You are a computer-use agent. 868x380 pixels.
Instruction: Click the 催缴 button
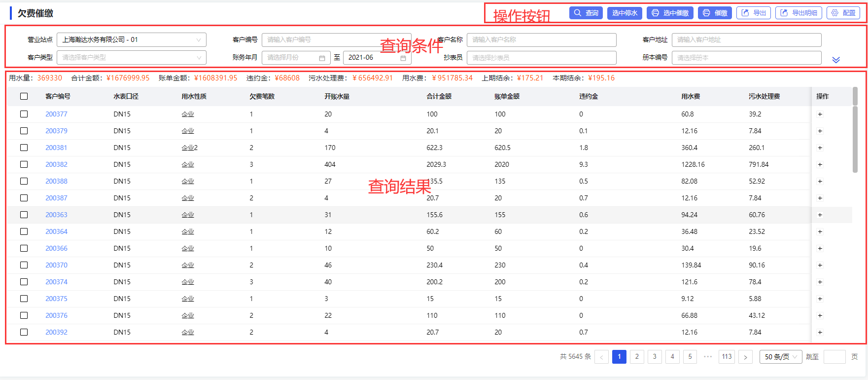point(715,13)
